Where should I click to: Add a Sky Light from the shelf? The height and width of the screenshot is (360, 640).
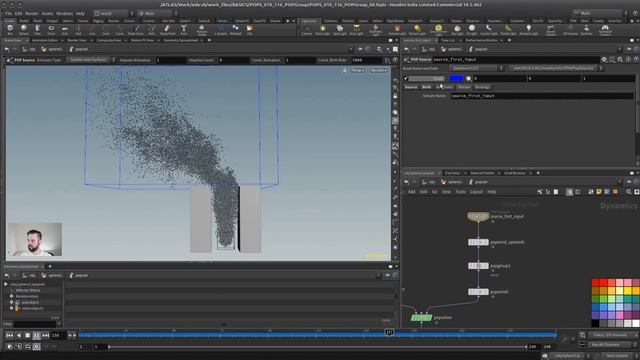coord(457,29)
